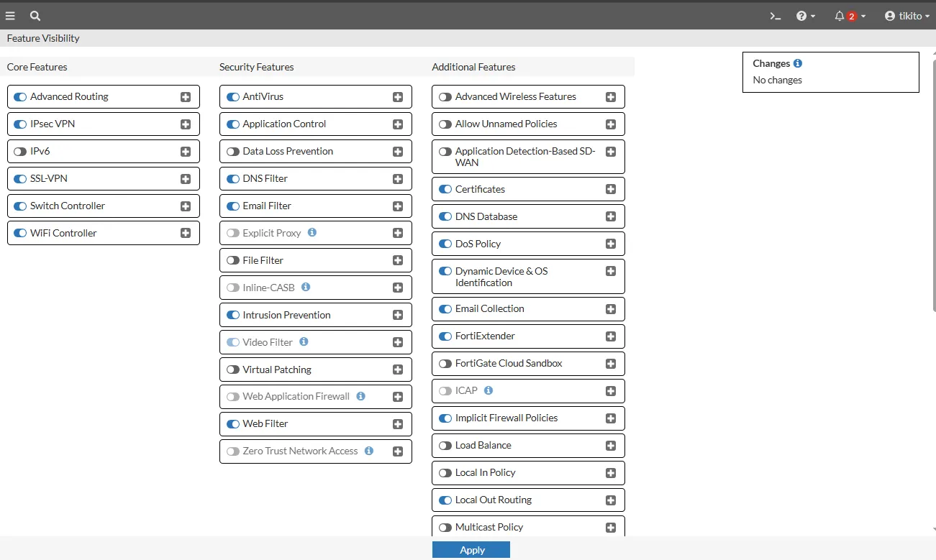This screenshot has height=560, width=936.
Task: Click the info icon beside Explicit Proxy
Action: pos(312,232)
